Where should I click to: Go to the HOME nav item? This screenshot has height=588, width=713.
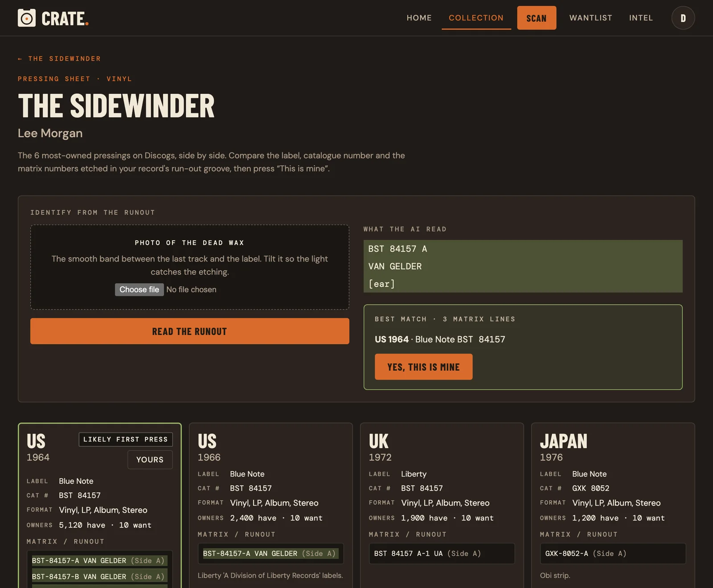[x=419, y=18]
